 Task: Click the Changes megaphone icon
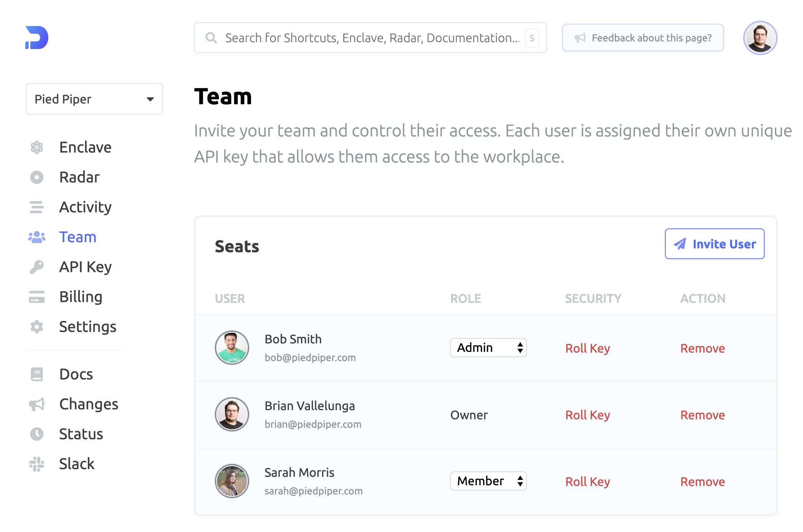click(37, 404)
